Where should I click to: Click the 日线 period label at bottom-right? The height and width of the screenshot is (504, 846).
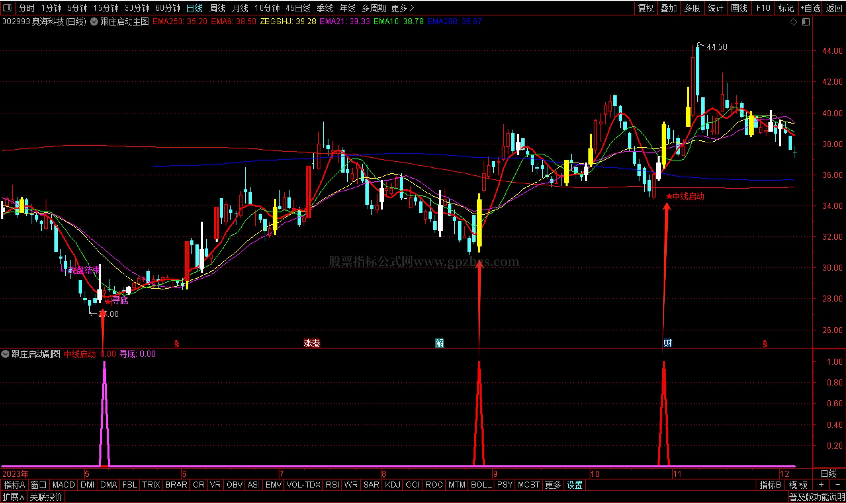tap(829, 474)
